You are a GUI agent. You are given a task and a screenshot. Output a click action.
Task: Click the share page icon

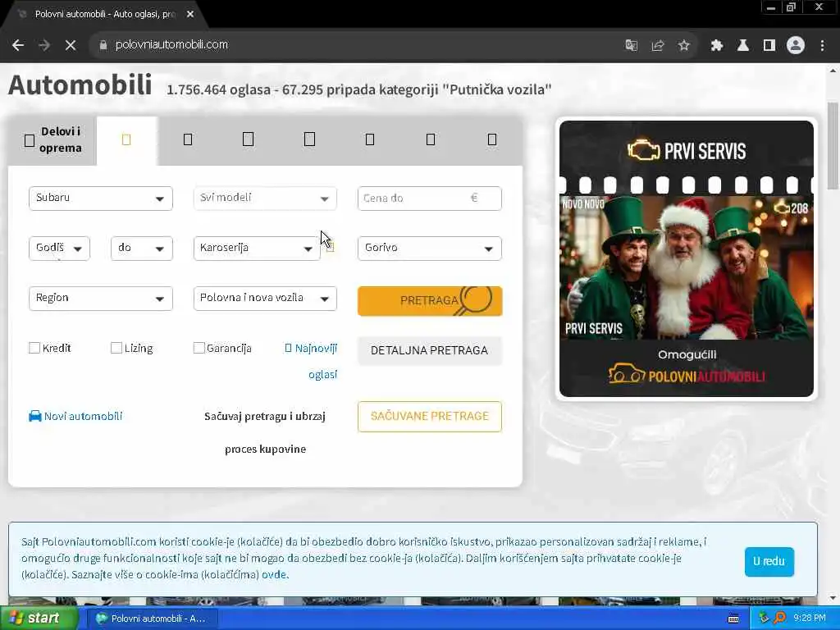(658, 46)
